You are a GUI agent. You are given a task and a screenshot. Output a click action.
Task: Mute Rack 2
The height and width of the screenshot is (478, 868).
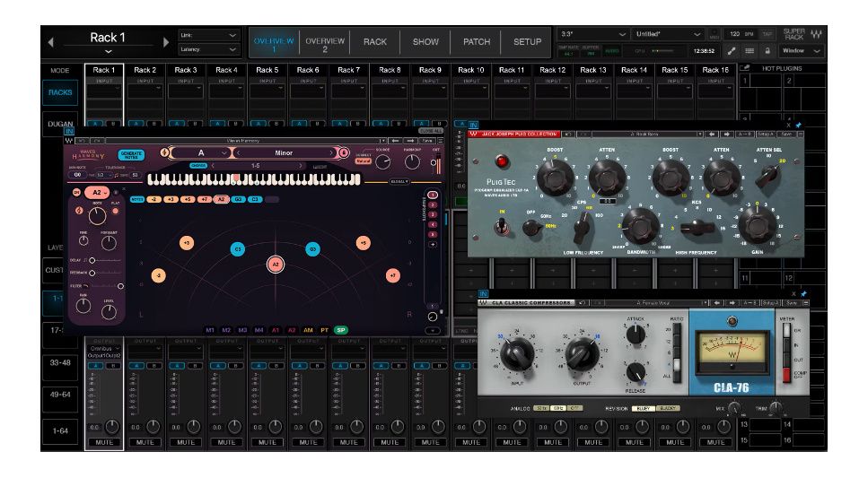click(x=145, y=442)
